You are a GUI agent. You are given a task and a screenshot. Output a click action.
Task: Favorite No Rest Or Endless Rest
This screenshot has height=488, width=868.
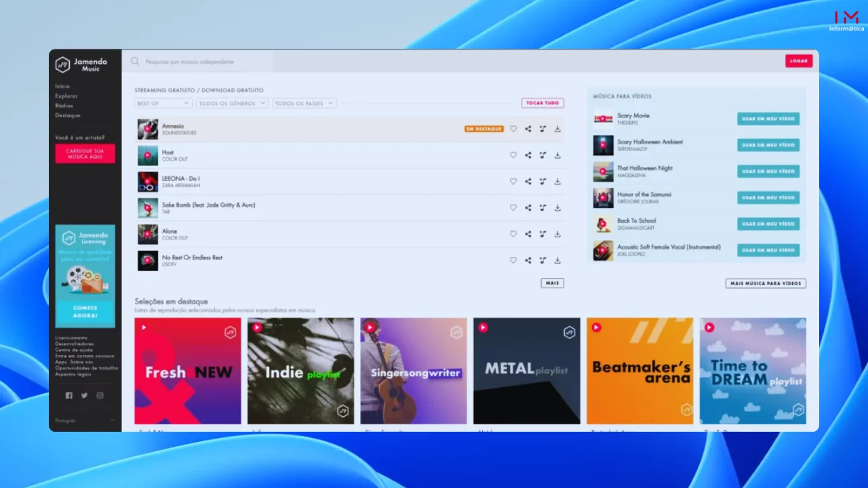(513, 260)
